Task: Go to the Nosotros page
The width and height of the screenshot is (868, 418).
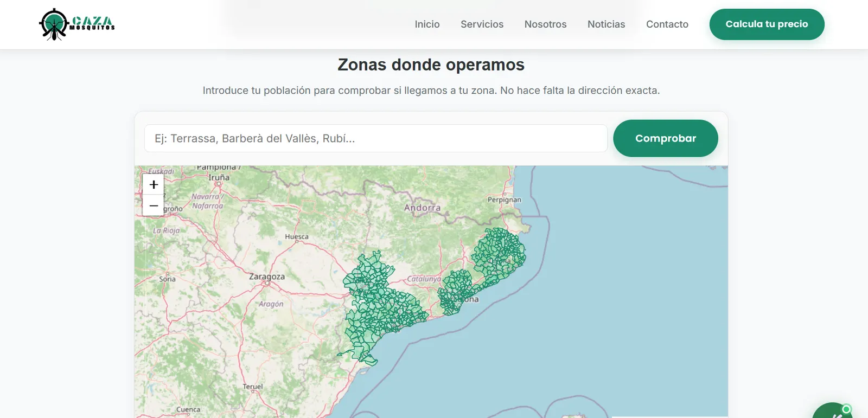Action: (545, 24)
